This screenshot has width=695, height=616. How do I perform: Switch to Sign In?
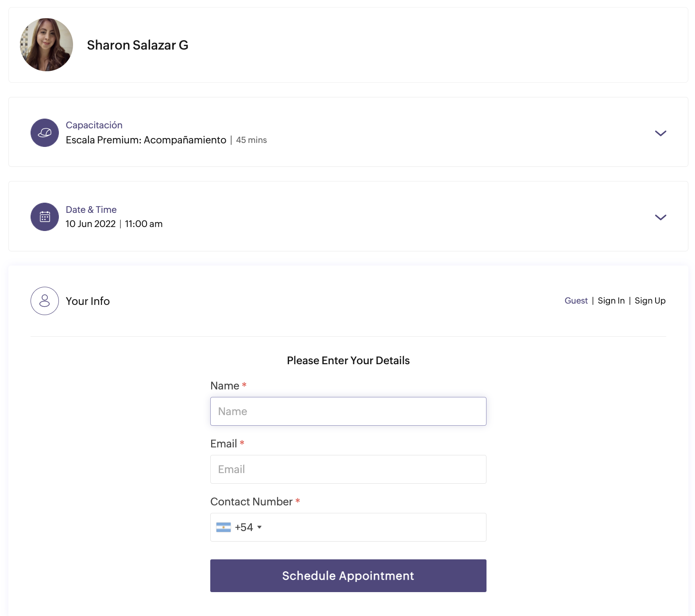pyautogui.click(x=611, y=300)
